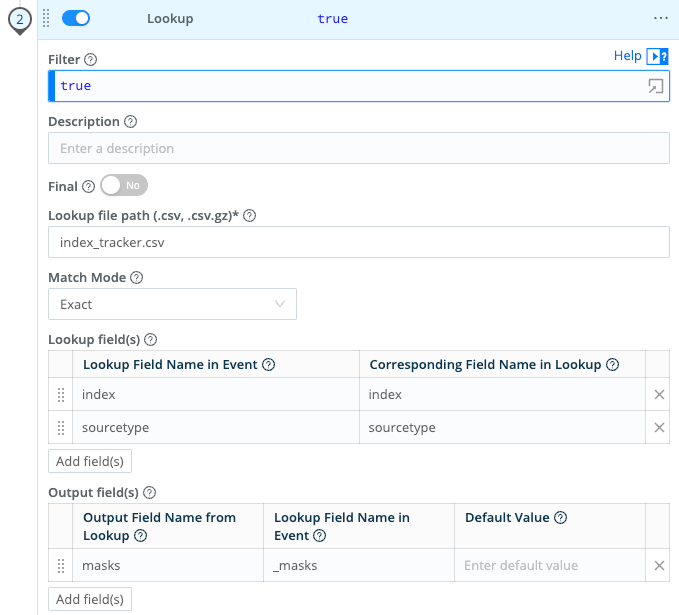
Task: Click the step 2 marker badge
Action: tap(19, 20)
